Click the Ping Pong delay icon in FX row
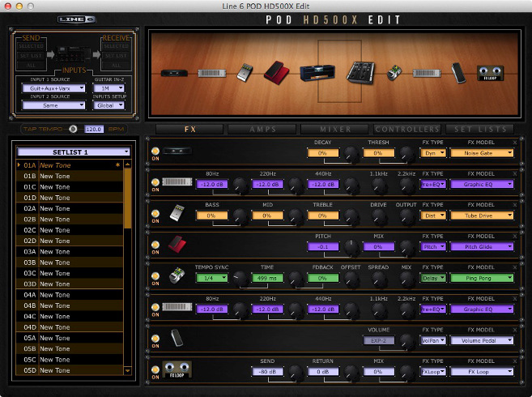 tap(177, 275)
